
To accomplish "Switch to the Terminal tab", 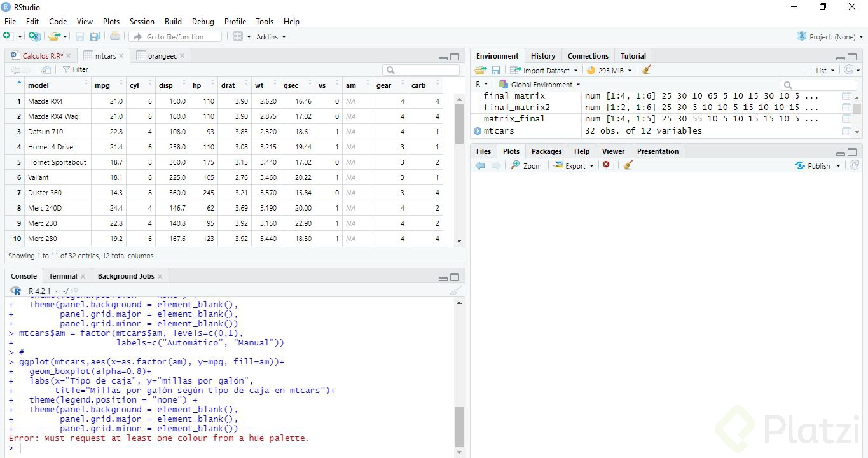I will point(63,276).
